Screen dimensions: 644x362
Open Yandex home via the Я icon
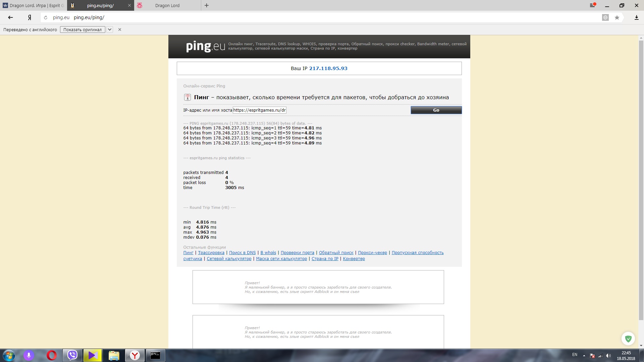(x=30, y=17)
